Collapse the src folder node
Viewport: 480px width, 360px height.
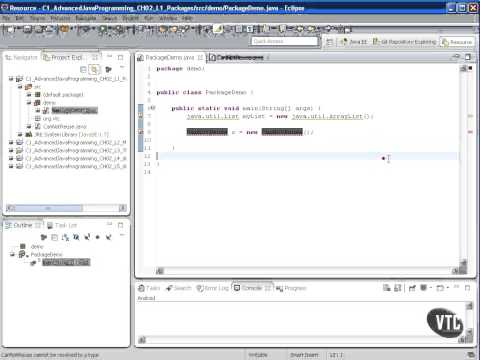click(x=20, y=87)
